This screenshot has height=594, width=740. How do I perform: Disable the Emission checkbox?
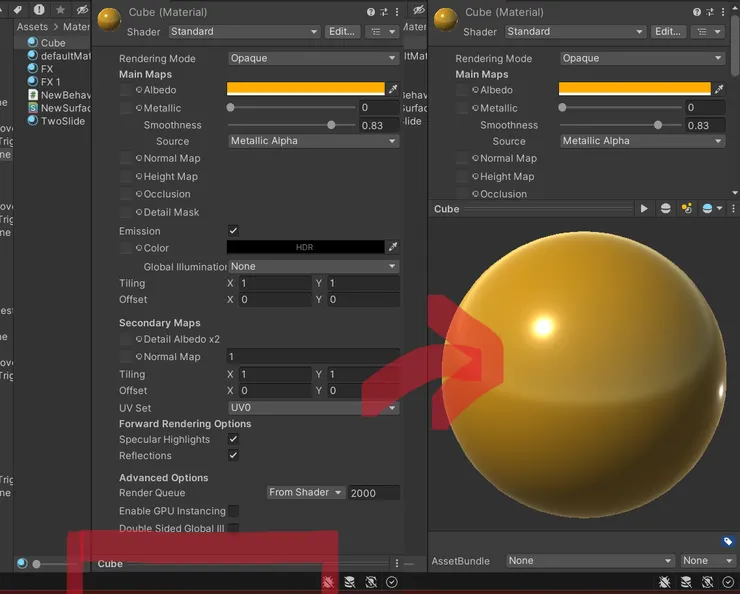[x=233, y=231]
